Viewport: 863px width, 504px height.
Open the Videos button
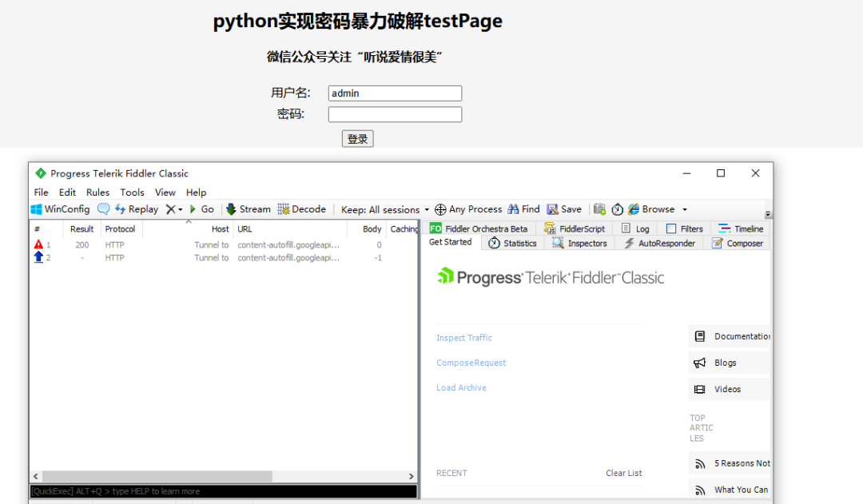coord(730,389)
